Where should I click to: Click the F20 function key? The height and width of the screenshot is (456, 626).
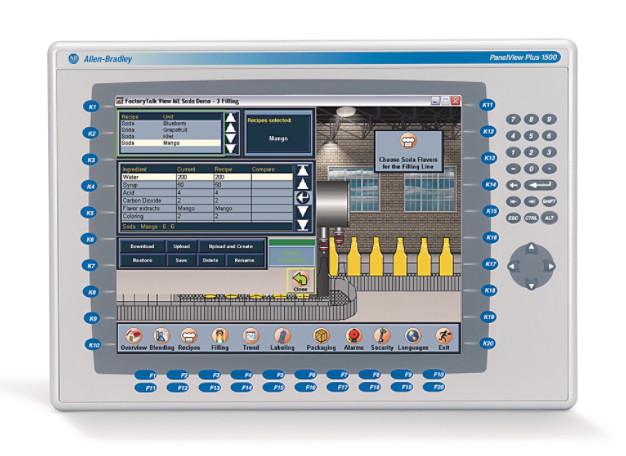[x=434, y=387]
